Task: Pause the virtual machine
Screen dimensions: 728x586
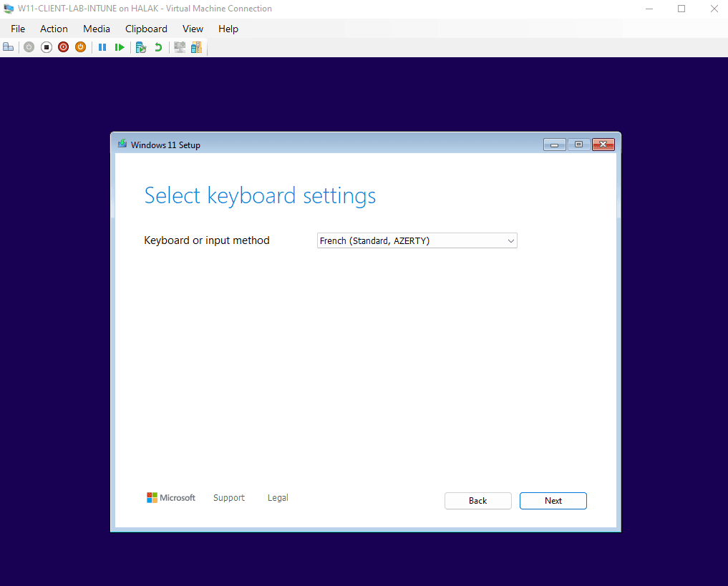Action: [x=102, y=47]
